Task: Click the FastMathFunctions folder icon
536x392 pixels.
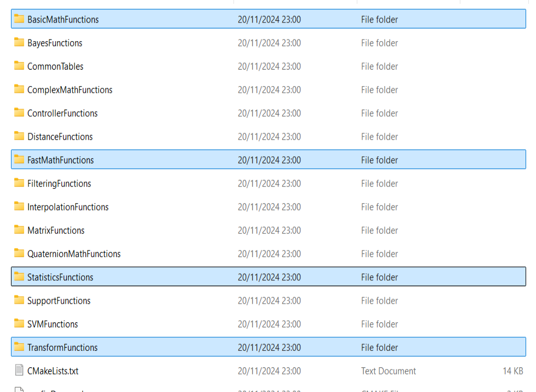Action: tap(19, 160)
